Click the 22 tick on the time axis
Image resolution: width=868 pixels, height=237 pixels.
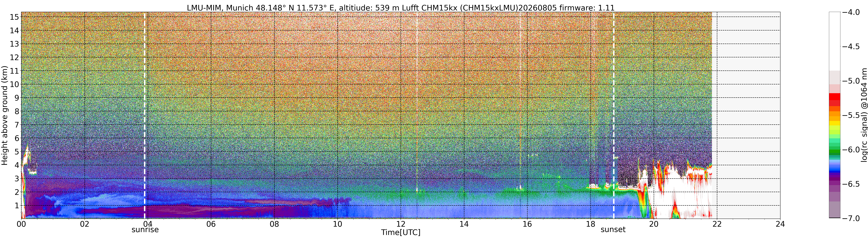[717, 224]
